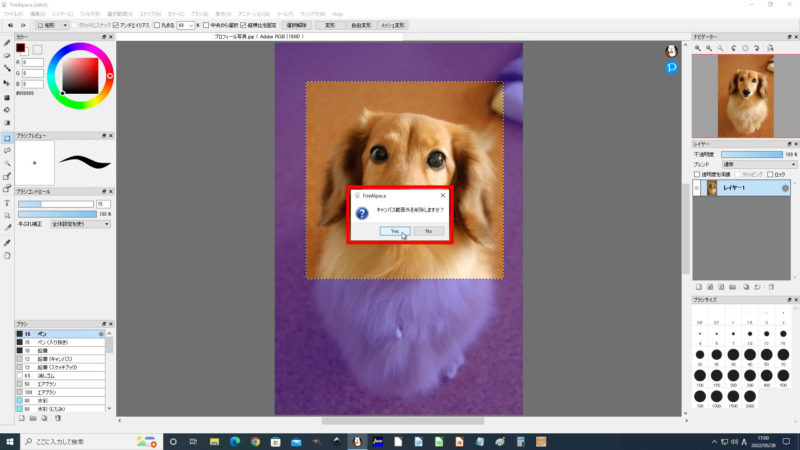The width and height of the screenshot is (800, 450).
Task: Click No in the FireAlpaca dialog
Action: point(429,231)
